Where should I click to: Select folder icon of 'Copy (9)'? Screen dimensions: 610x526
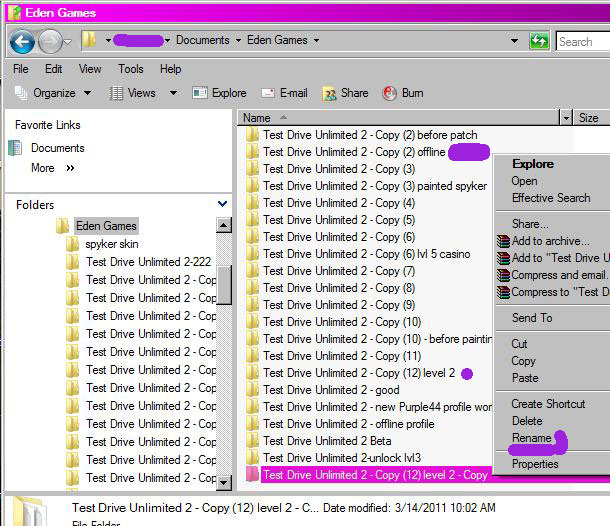tap(252, 305)
